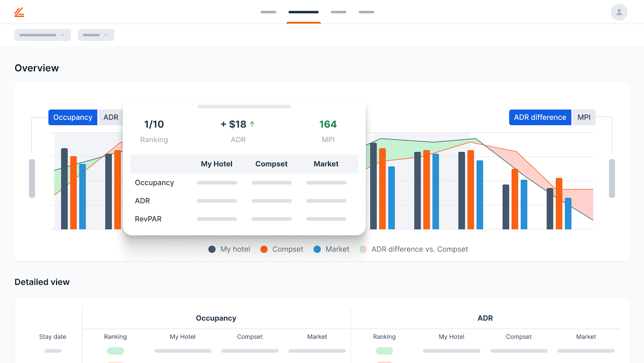This screenshot has height=363, width=644.
Task: Click the green ranking badge under Occupancy
Action: 115,351
